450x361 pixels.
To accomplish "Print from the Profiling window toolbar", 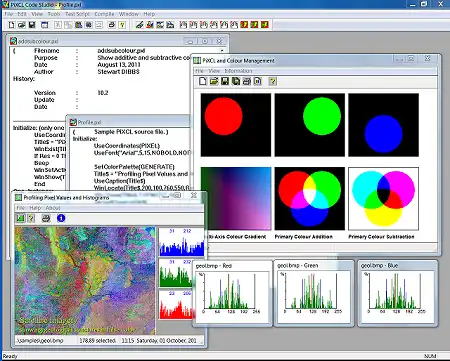I will pyautogui.click(x=46, y=218).
